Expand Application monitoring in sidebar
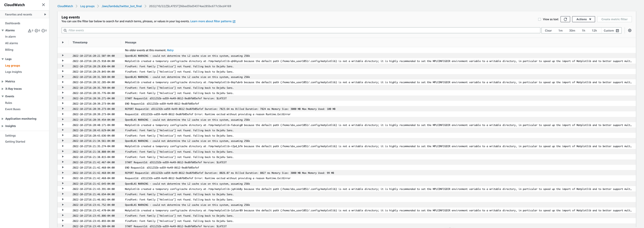The image size is (644, 228). pos(3,119)
